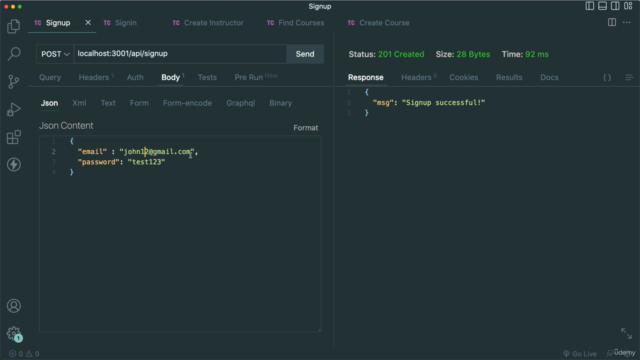The height and width of the screenshot is (360, 640).
Task: Open the Query request tab
Action: click(50, 78)
